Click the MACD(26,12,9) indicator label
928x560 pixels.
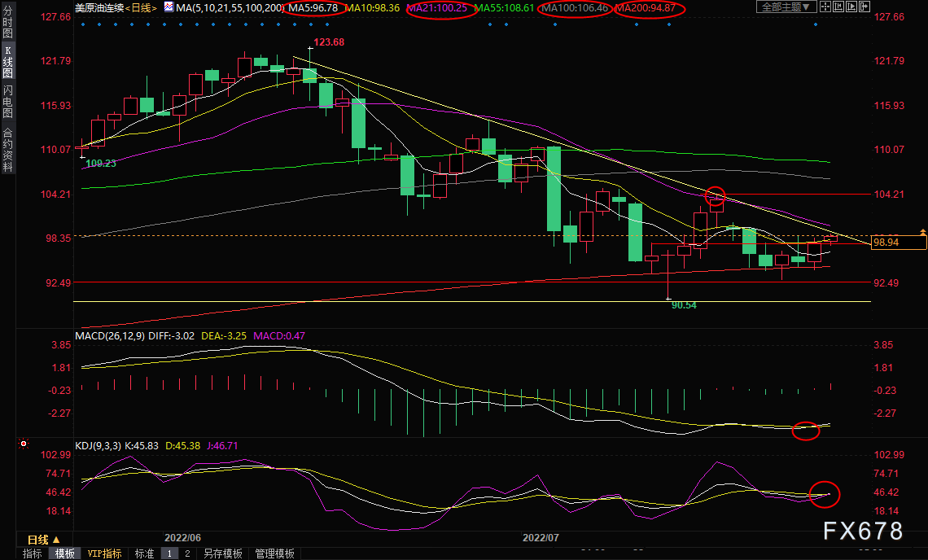coord(112,335)
